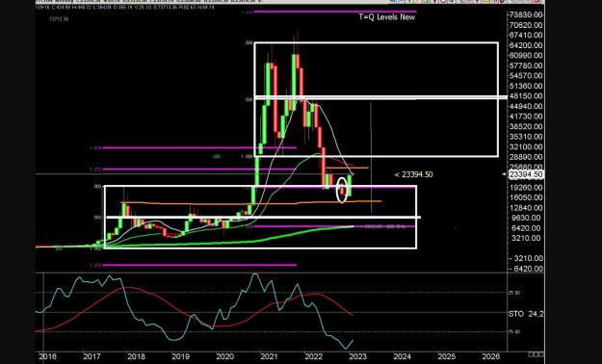Click the 51360.00 price axis label
602x364 pixels.
[x=526, y=86]
